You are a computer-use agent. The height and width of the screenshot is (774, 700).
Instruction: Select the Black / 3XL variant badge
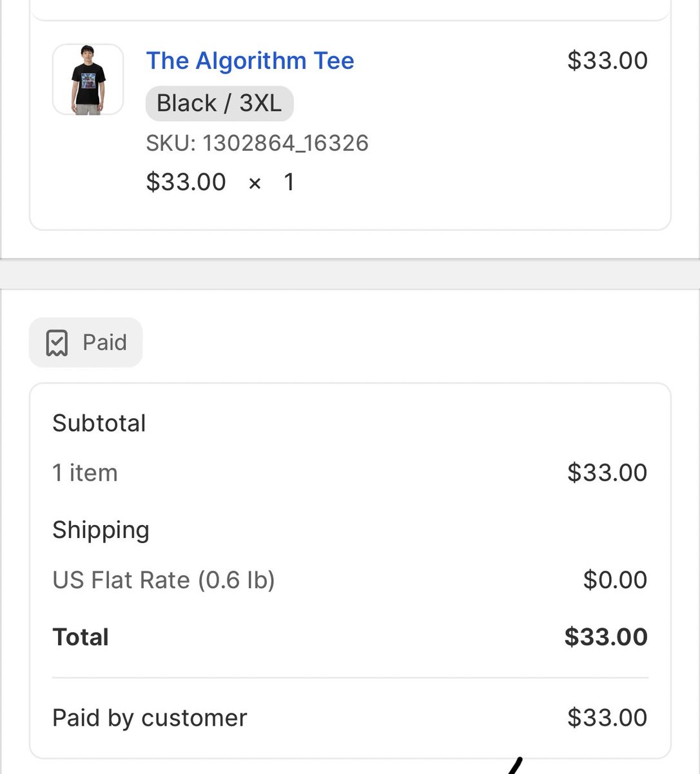pos(219,103)
